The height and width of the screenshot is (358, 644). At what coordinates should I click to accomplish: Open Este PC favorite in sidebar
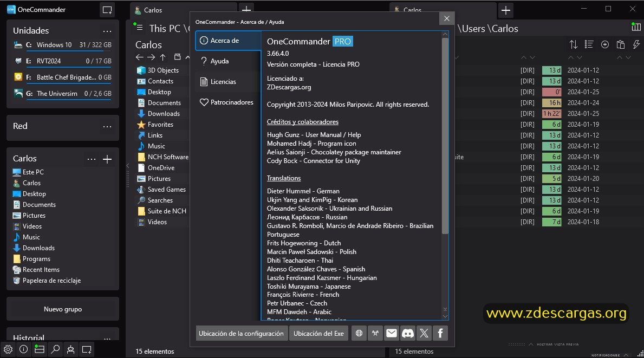click(28, 172)
